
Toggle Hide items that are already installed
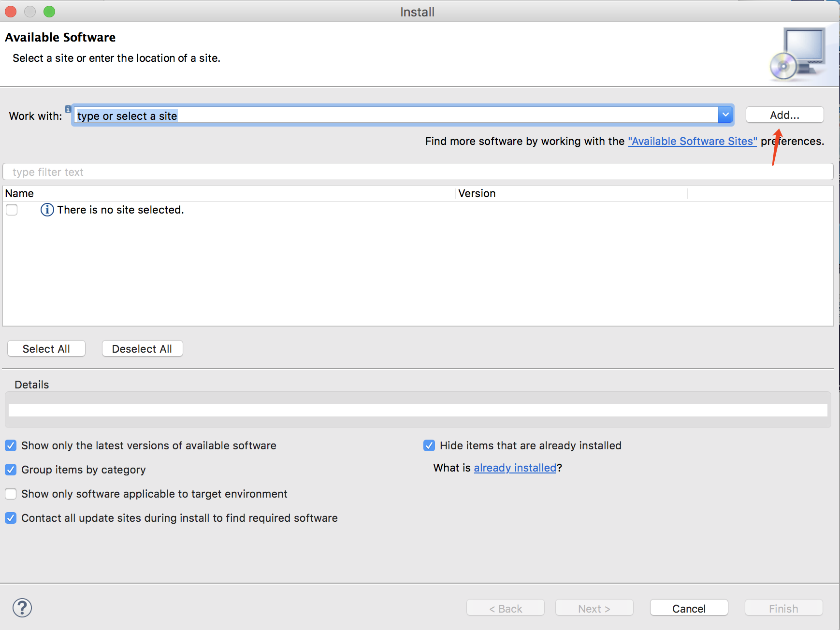point(429,445)
